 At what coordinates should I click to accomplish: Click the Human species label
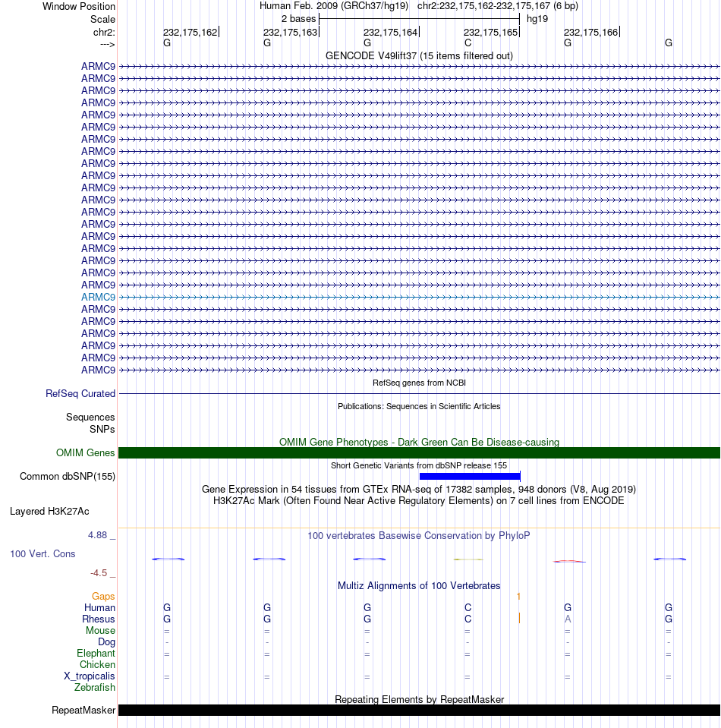pyautogui.click(x=100, y=607)
